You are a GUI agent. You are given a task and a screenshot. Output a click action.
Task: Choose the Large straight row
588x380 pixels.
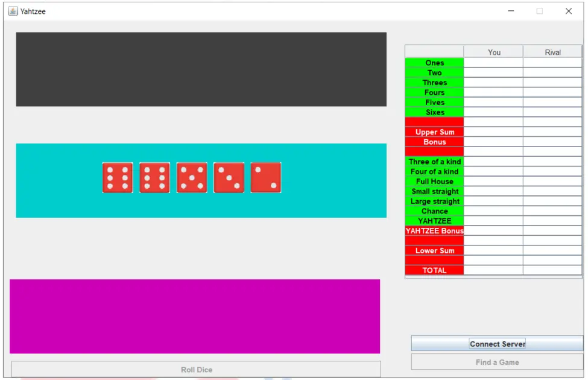pyautogui.click(x=435, y=201)
